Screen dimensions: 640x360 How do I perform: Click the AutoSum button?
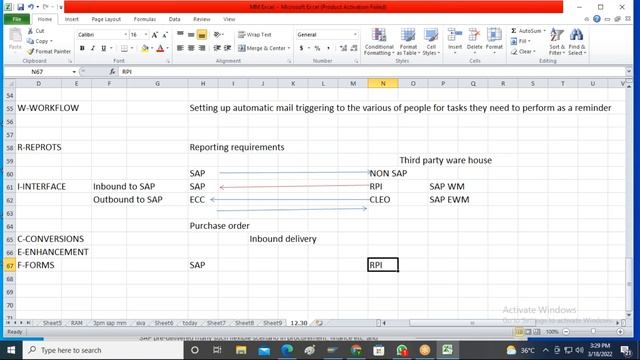click(525, 31)
